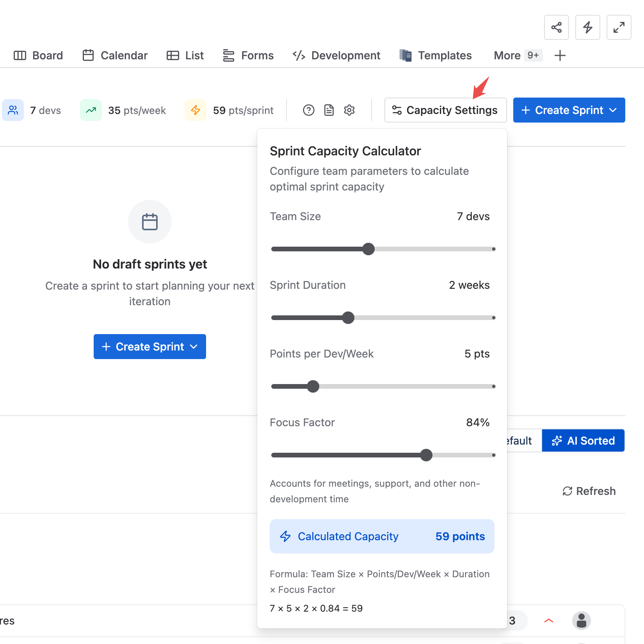Adjust the Team Size slider handle

[x=368, y=249]
